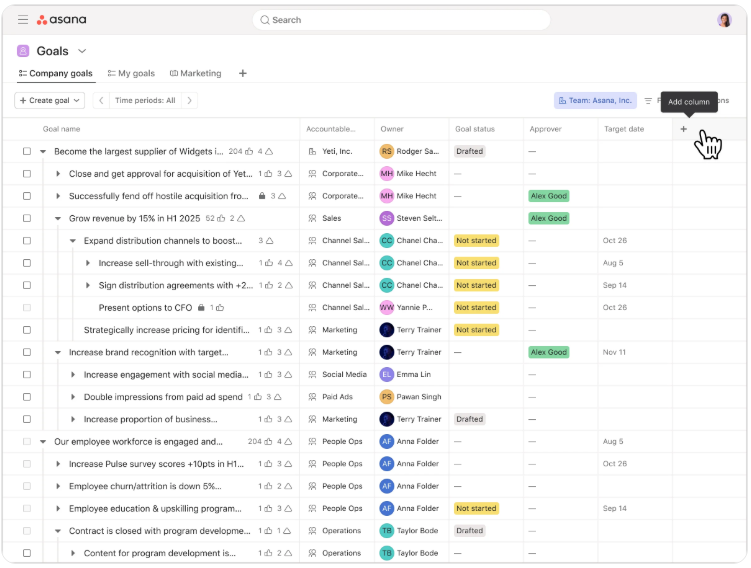Click WW avatar for Yannie P...
Viewport: 751px width, 568px height.
(x=387, y=307)
